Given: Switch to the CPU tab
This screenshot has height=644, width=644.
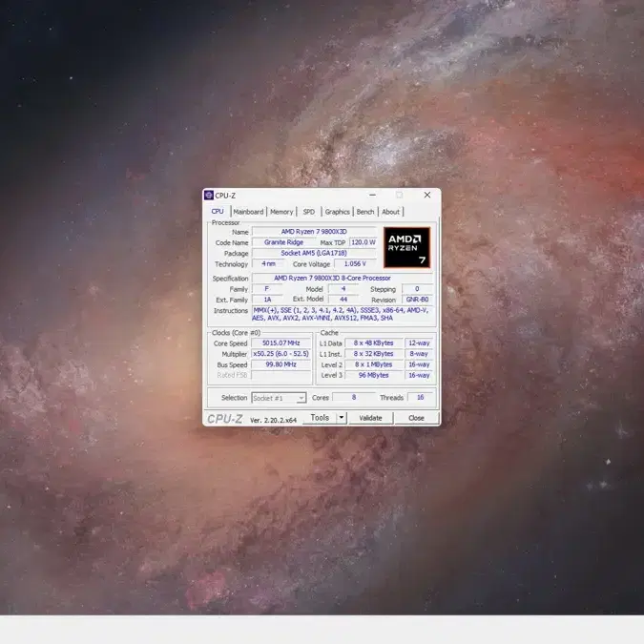Looking at the screenshot, I should pyautogui.click(x=218, y=212).
